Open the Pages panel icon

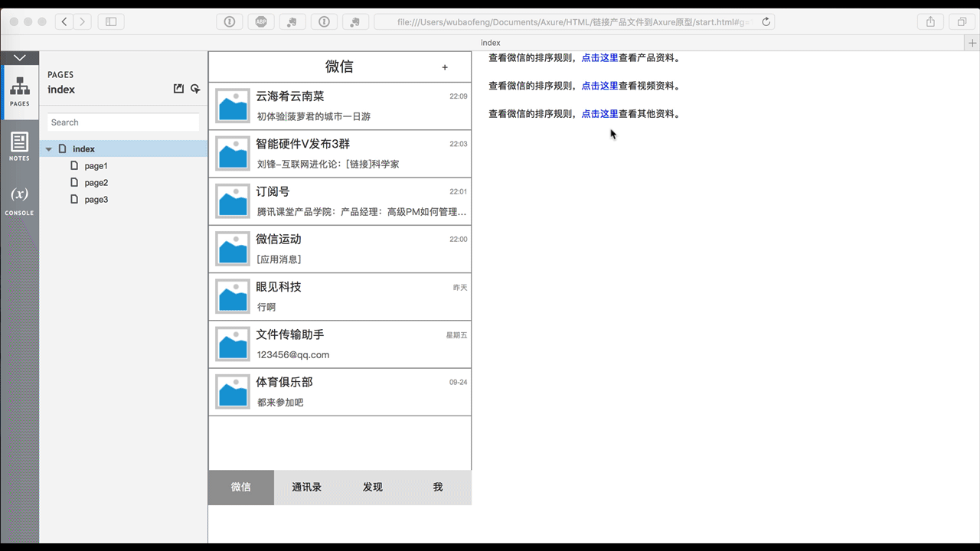20,92
